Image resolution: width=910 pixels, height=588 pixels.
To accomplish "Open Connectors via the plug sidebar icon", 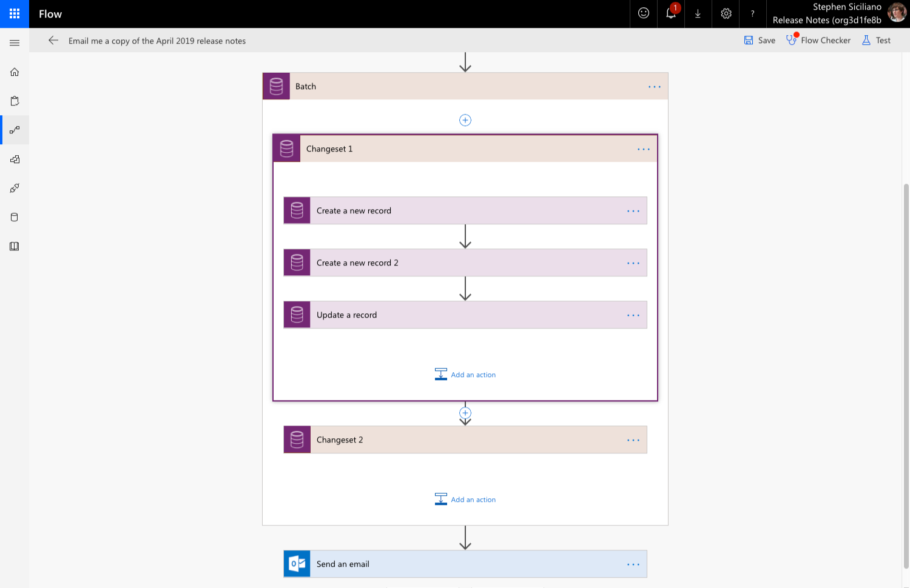I will 14,188.
